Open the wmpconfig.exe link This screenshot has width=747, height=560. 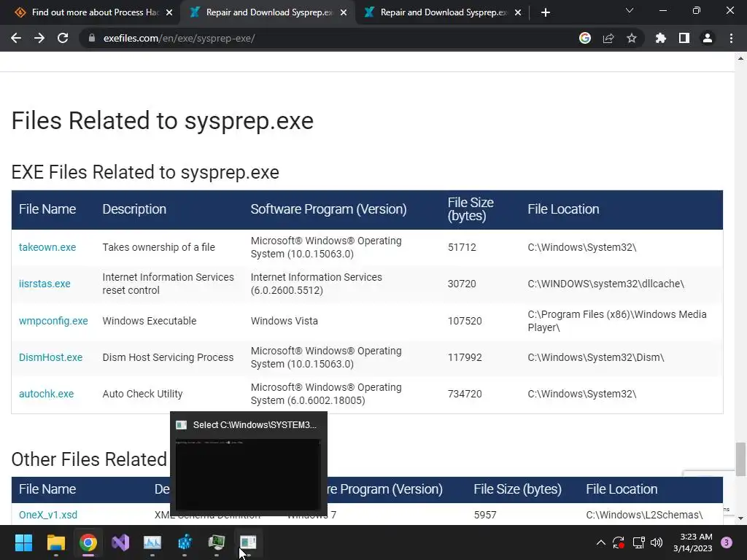point(53,321)
